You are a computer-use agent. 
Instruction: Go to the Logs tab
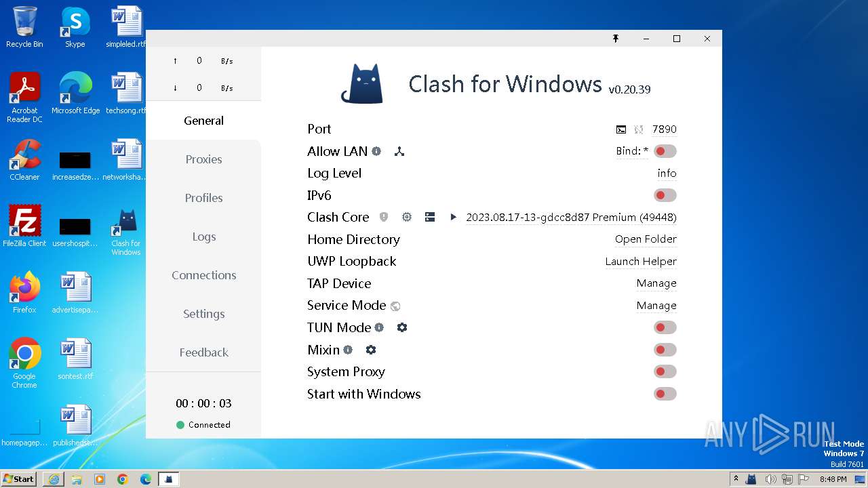click(203, 237)
